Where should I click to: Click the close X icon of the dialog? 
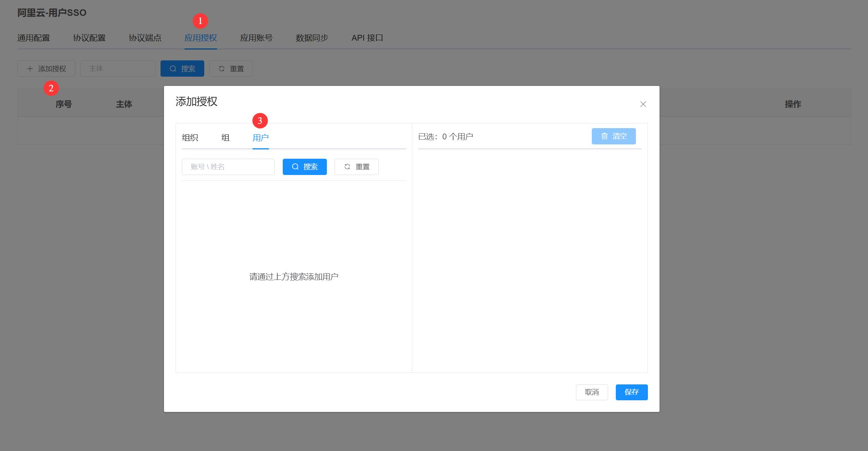click(643, 104)
